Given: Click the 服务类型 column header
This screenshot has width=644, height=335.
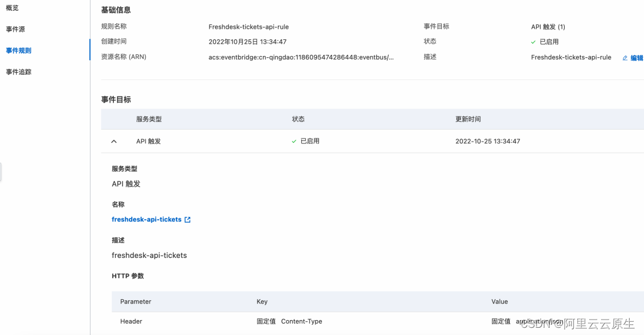Looking at the screenshot, I should [x=148, y=119].
